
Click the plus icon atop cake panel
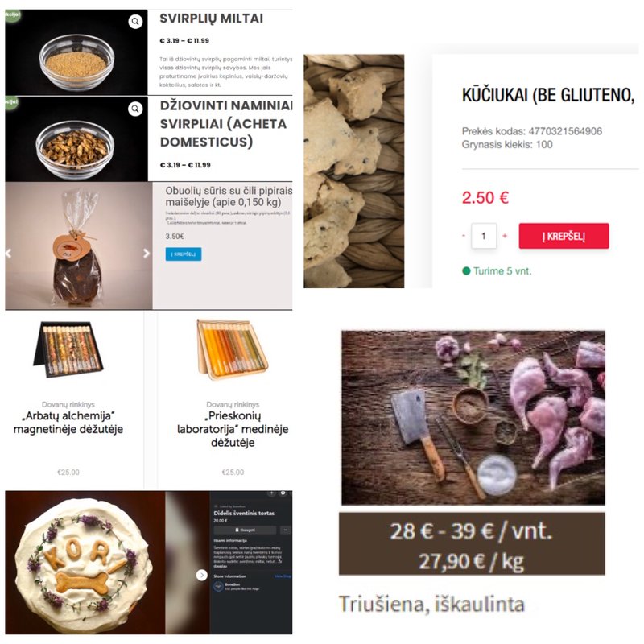coord(271,493)
